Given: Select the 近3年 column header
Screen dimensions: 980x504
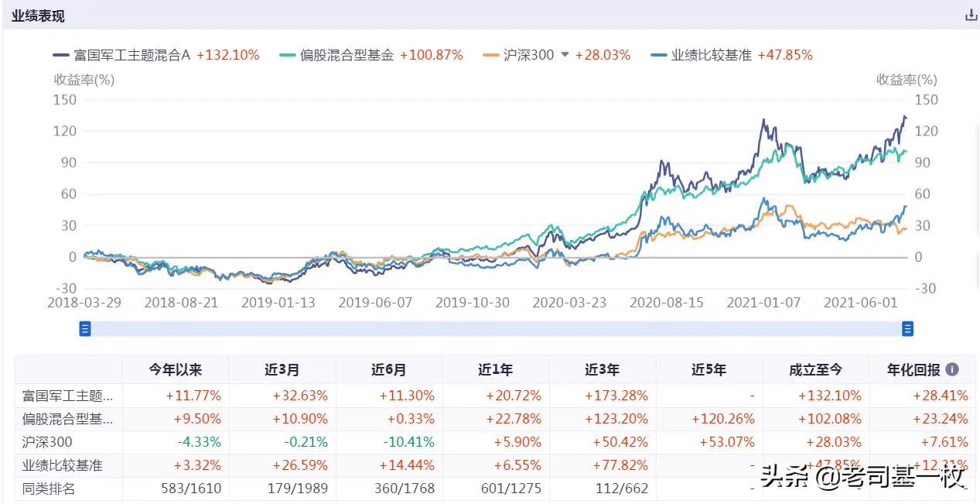Looking at the screenshot, I should pyautogui.click(x=602, y=370).
